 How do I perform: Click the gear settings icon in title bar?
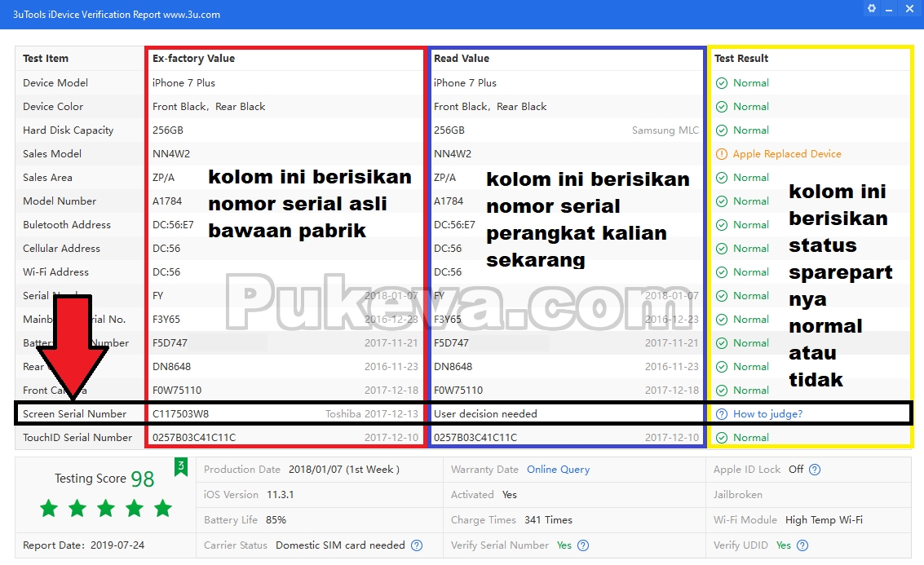[x=872, y=8]
